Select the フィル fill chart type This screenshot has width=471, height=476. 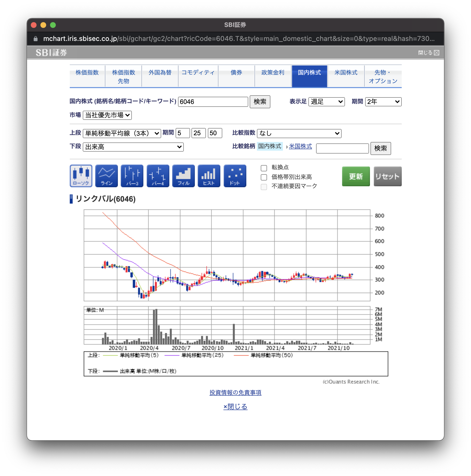click(x=184, y=176)
